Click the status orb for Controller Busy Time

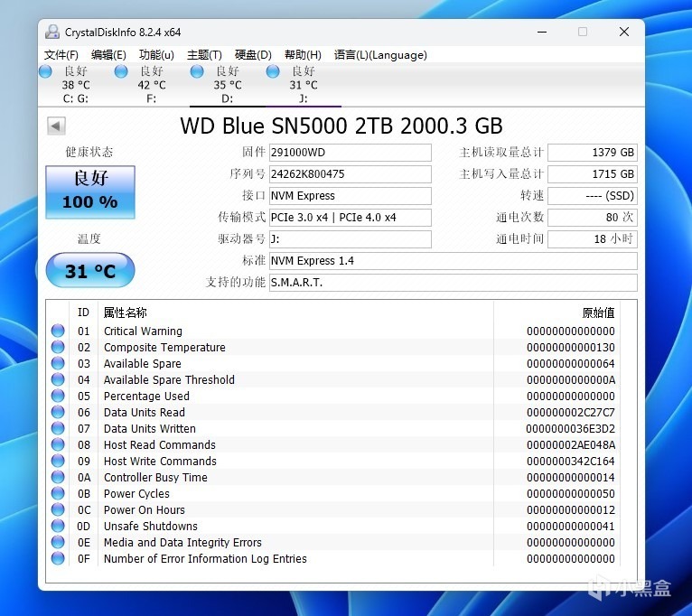click(58, 477)
